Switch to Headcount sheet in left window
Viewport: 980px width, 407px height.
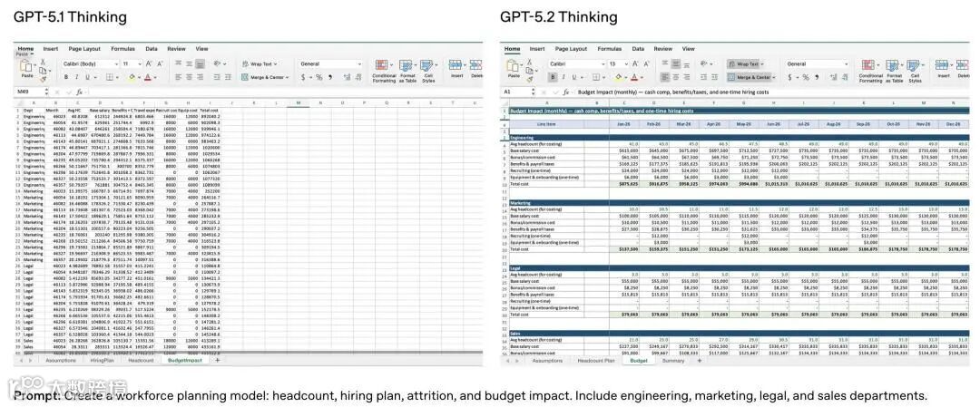tap(141, 361)
